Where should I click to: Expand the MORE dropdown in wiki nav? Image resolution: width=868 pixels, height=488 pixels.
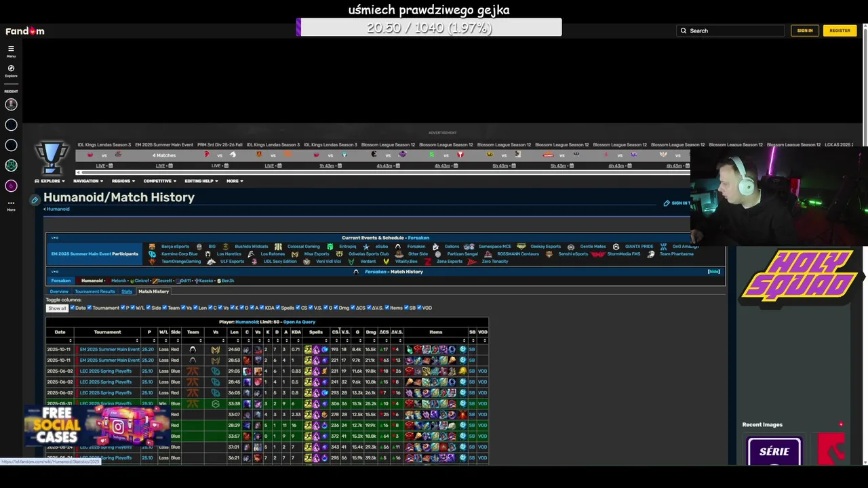point(235,181)
